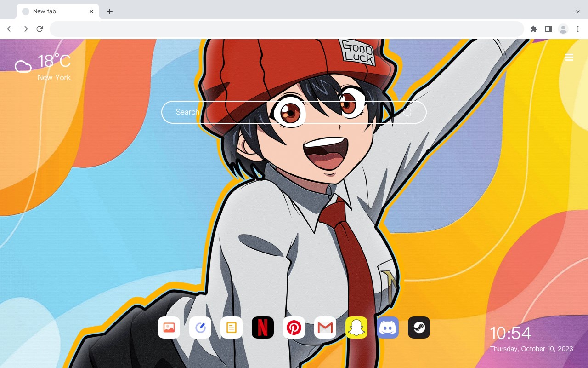Click the 18°C temperature reading
The image size is (588, 368).
coord(54,61)
